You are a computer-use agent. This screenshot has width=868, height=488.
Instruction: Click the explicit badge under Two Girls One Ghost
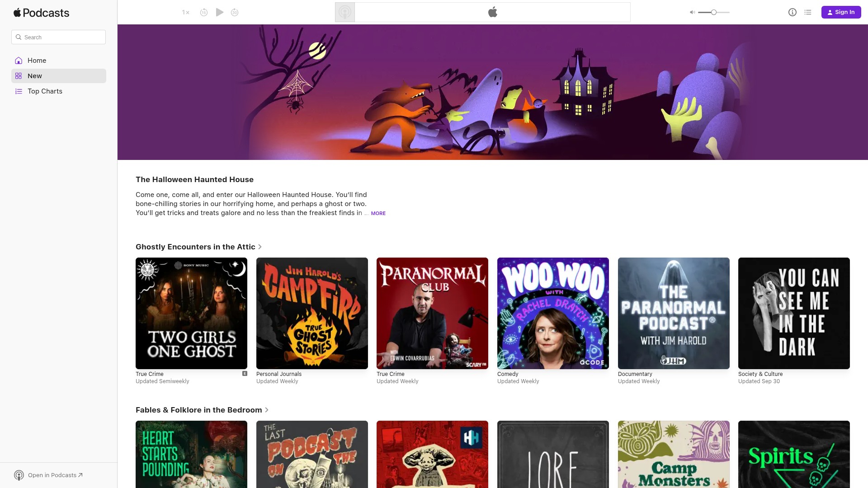(x=245, y=374)
